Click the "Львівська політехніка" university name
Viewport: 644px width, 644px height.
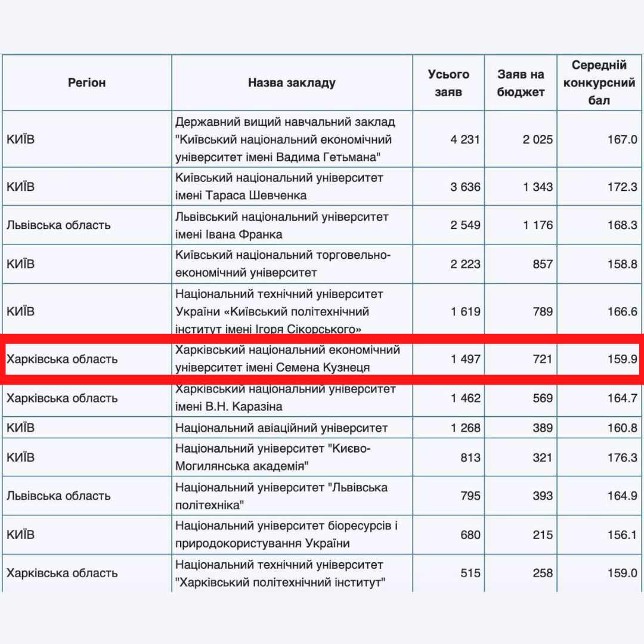coord(281,496)
